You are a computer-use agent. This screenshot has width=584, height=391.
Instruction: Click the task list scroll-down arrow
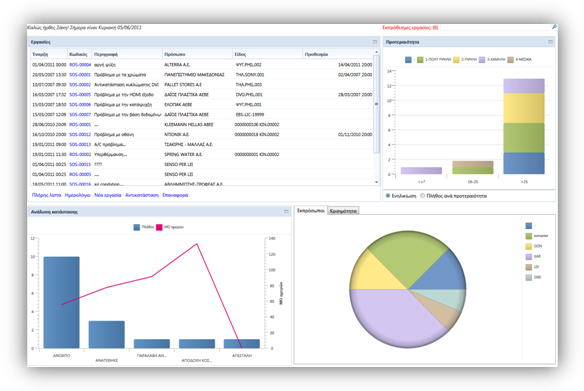376,182
